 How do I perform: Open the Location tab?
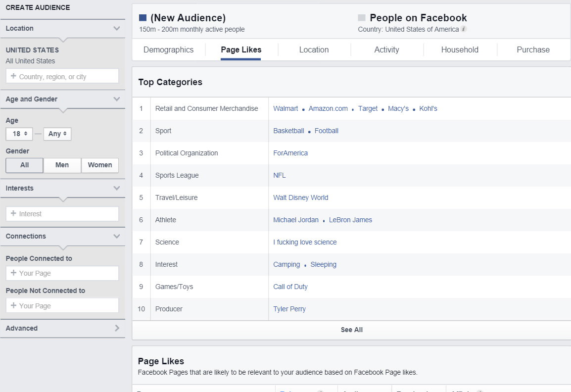pos(314,49)
